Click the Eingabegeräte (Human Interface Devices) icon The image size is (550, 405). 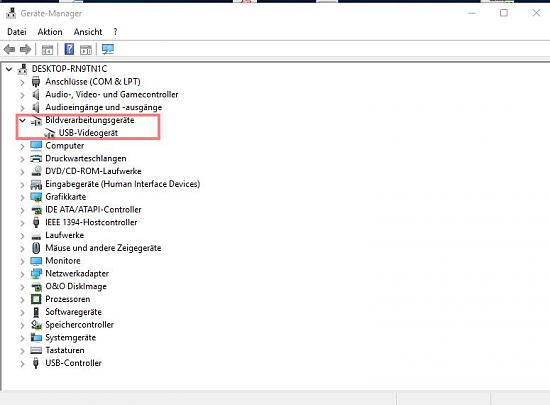(36, 184)
